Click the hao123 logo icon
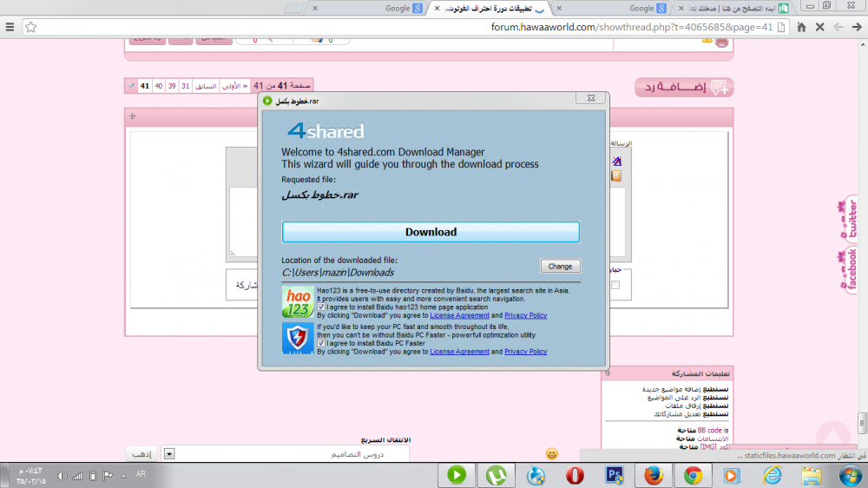The image size is (868, 488). pos(298,301)
